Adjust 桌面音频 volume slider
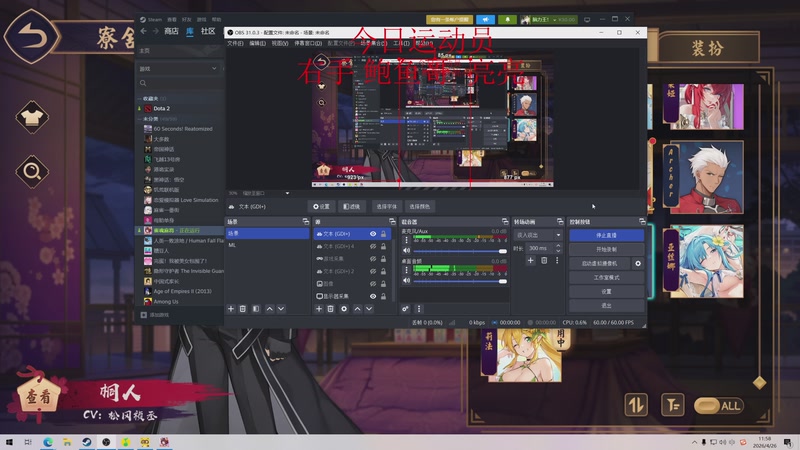 (x=460, y=281)
